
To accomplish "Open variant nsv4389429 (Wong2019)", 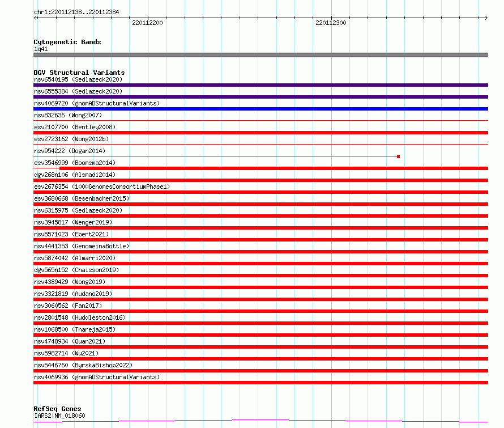I will (x=70, y=282).
